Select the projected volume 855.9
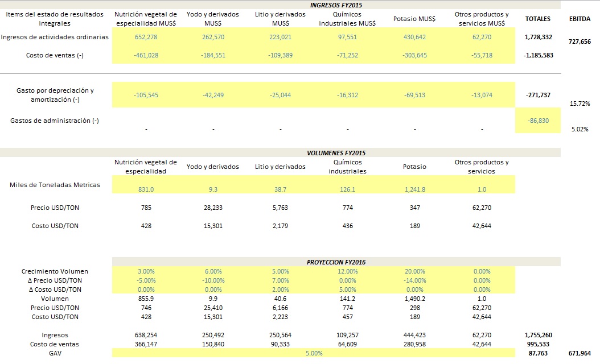Screen dimensions: 600x364 point(146,299)
